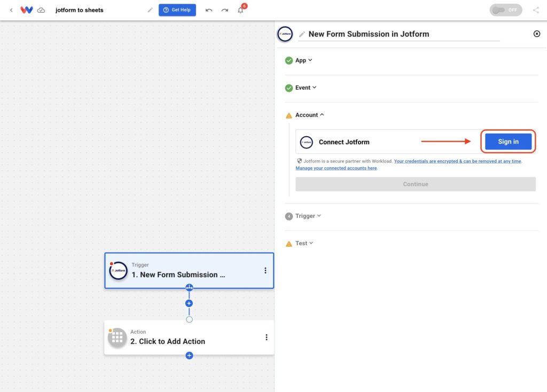Add a step between trigger and action
This screenshot has height=392, width=547.
(189, 303)
